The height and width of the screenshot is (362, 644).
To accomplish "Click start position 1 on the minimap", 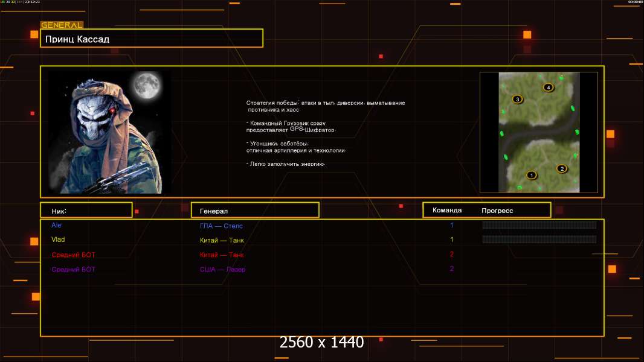I will pos(532,176).
